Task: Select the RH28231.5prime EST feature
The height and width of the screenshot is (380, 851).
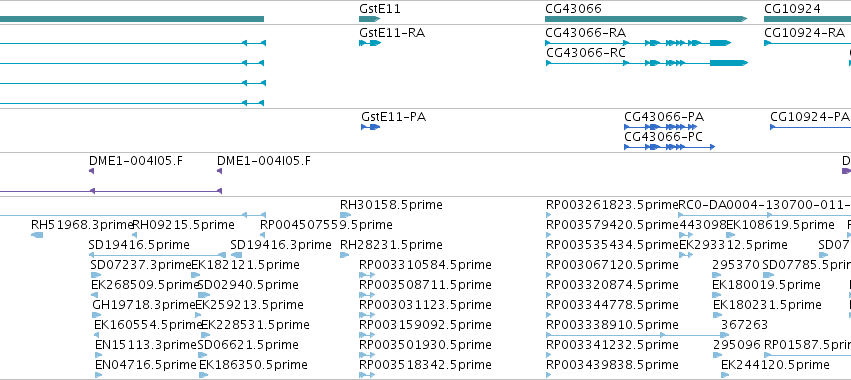Action: coord(344,255)
